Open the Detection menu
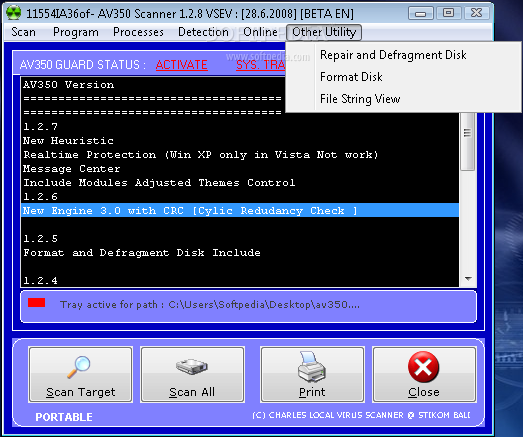The image size is (523, 437). (x=203, y=32)
